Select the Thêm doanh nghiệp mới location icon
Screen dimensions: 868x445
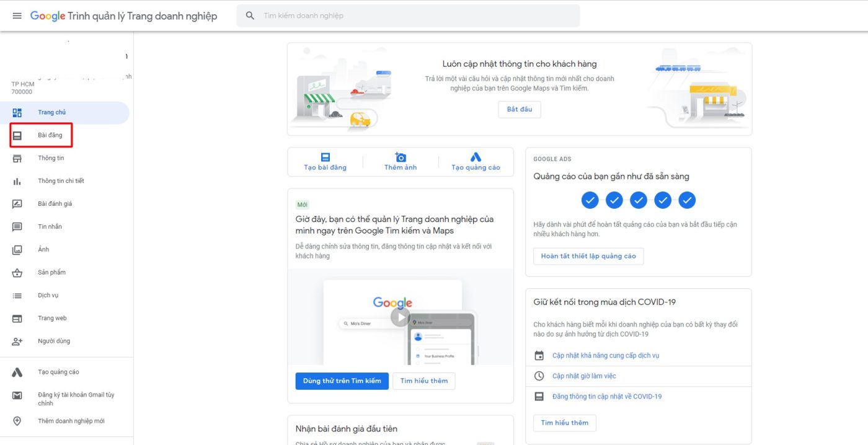(x=17, y=419)
